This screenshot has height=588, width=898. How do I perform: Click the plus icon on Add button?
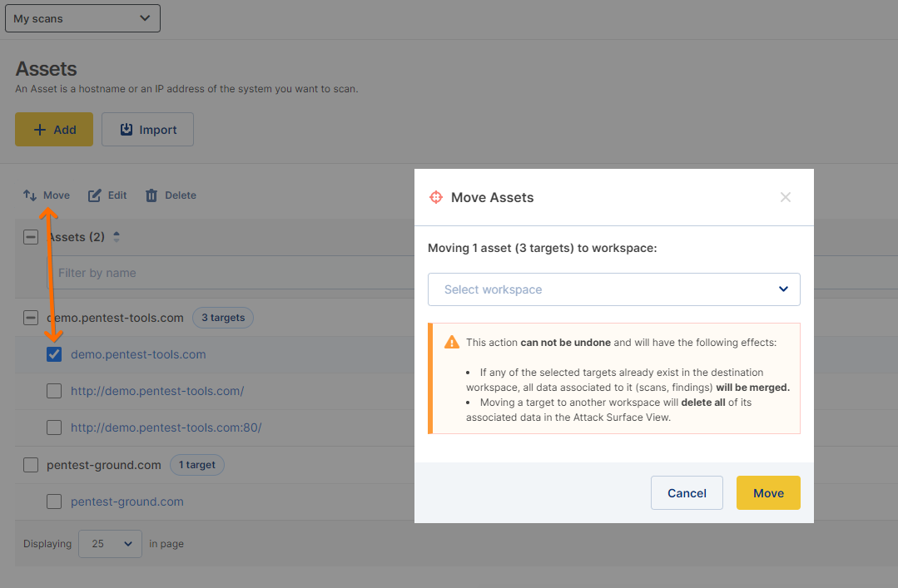coord(39,130)
